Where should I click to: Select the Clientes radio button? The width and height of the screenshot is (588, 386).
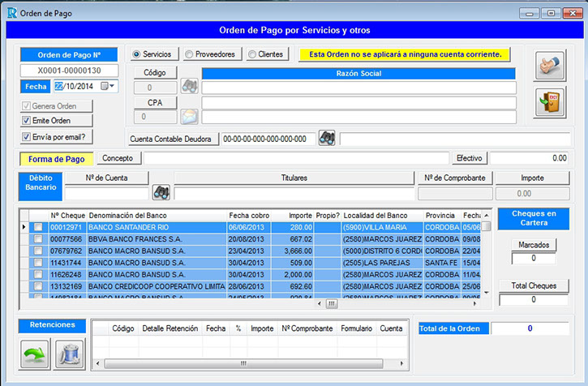[251, 54]
